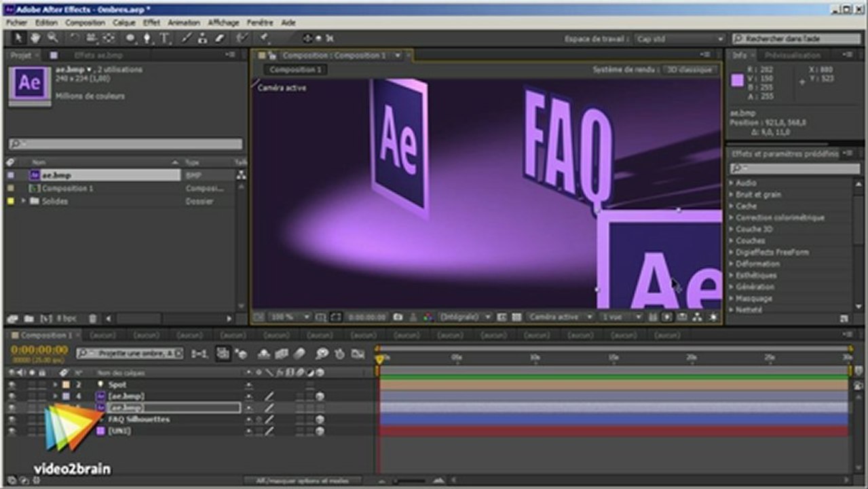Hide the [UNI] solid layer
The height and width of the screenshot is (489, 868).
(12, 431)
